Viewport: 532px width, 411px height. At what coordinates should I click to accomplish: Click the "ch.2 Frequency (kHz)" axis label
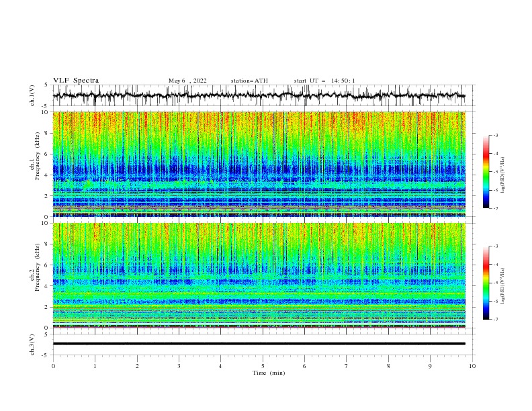pos(34,267)
